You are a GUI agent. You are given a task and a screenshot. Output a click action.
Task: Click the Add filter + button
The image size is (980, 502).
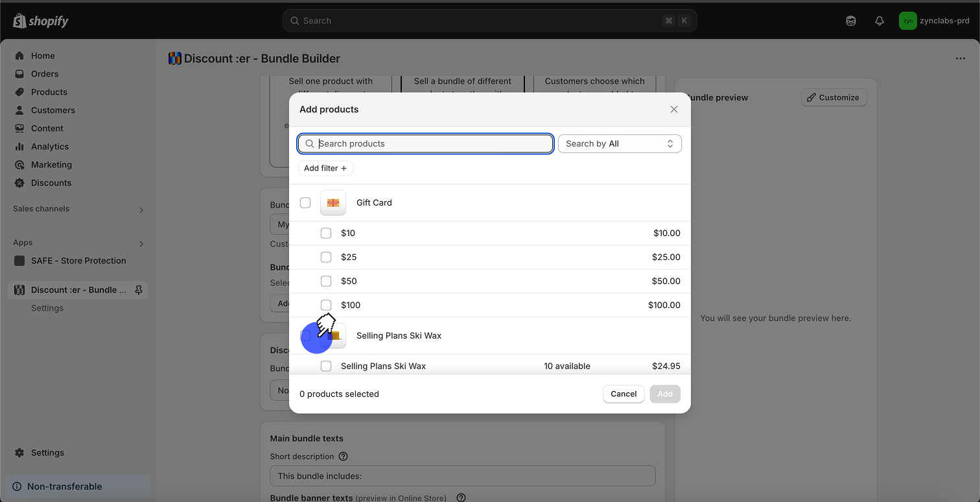tap(325, 169)
